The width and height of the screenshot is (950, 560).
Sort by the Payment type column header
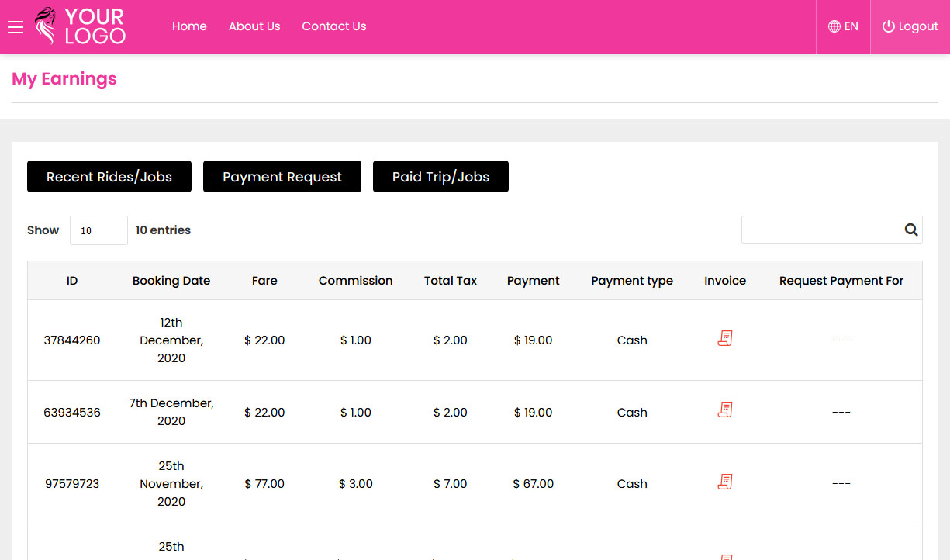tap(632, 281)
